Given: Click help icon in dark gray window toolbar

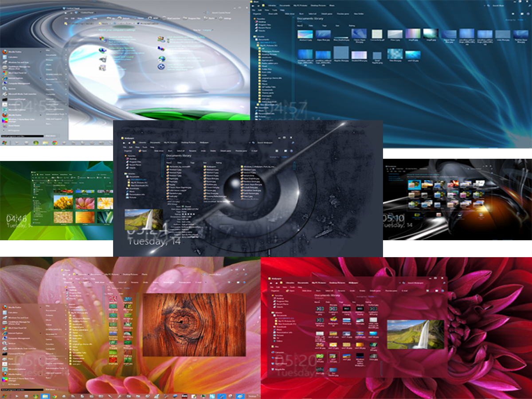Looking at the screenshot, I should 291,151.
